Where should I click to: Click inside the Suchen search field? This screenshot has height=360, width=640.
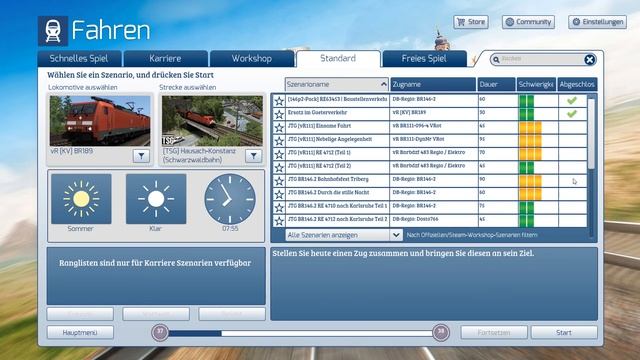pos(541,60)
